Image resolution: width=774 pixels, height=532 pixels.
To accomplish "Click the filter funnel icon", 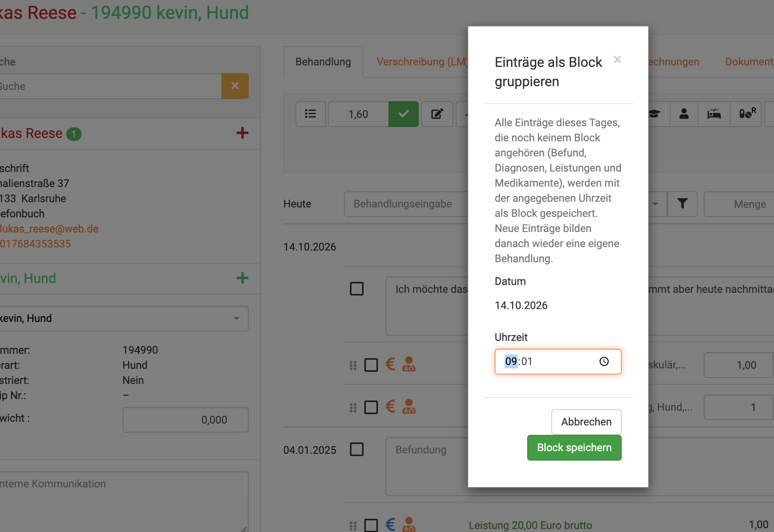I will pos(682,204).
